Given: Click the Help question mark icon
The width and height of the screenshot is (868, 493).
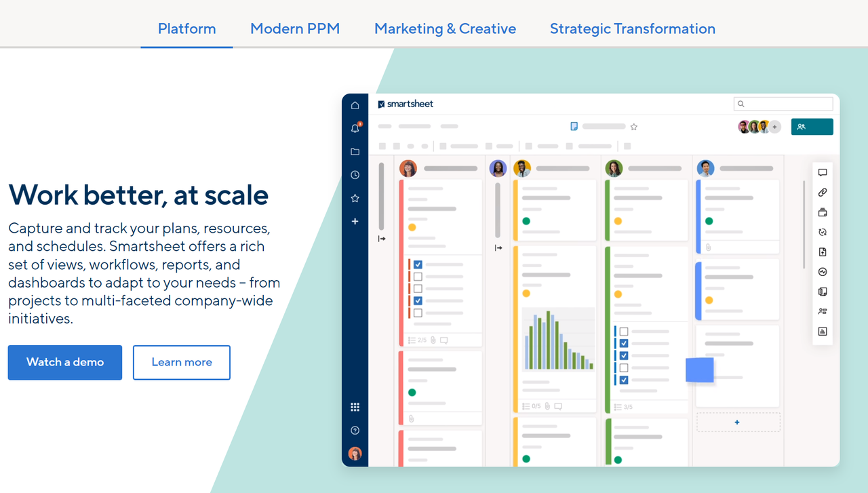Looking at the screenshot, I should 355,431.
